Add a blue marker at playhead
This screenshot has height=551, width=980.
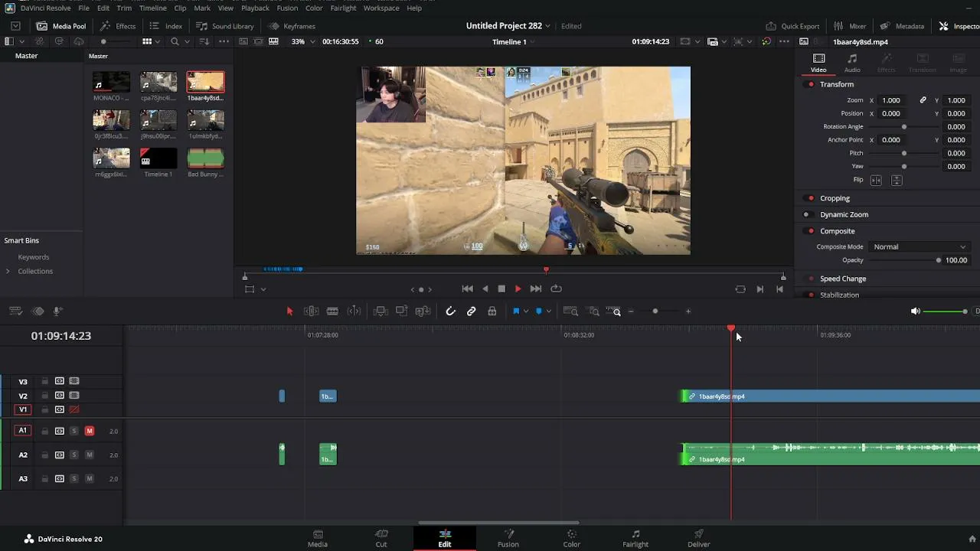[x=539, y=311]
